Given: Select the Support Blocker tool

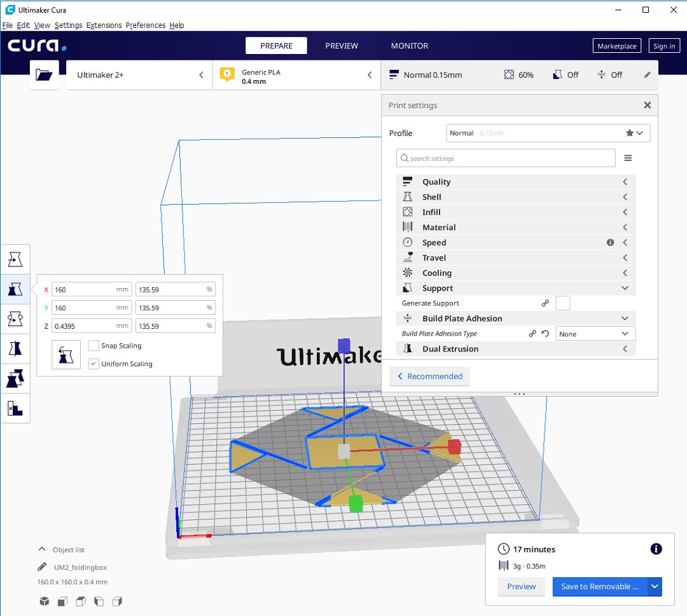Looking at the screenshot, I should coord(15,409).
